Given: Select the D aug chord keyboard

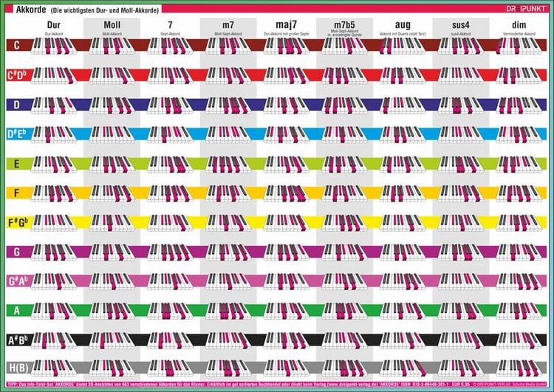Looking at the screenshot, I should pyautogui.click(x=403, y=105).
